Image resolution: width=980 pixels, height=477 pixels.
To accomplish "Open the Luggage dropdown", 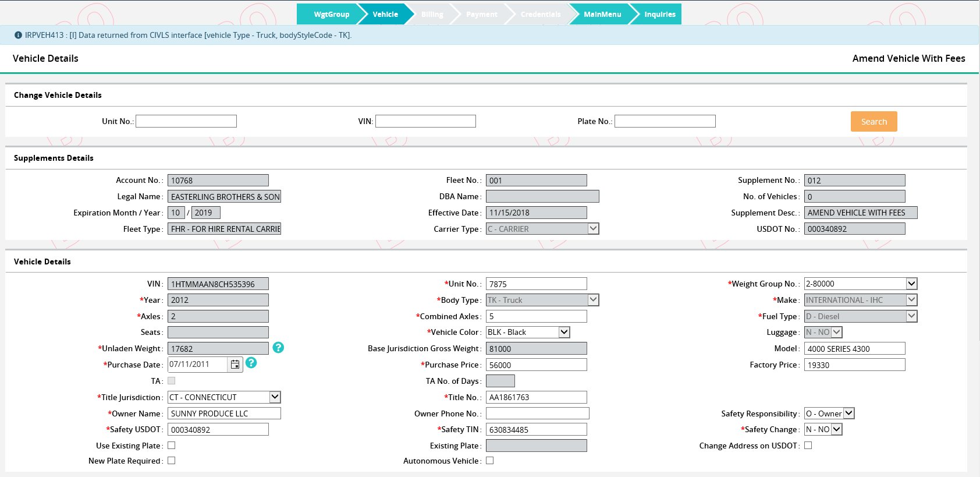I will coord(823,332).
